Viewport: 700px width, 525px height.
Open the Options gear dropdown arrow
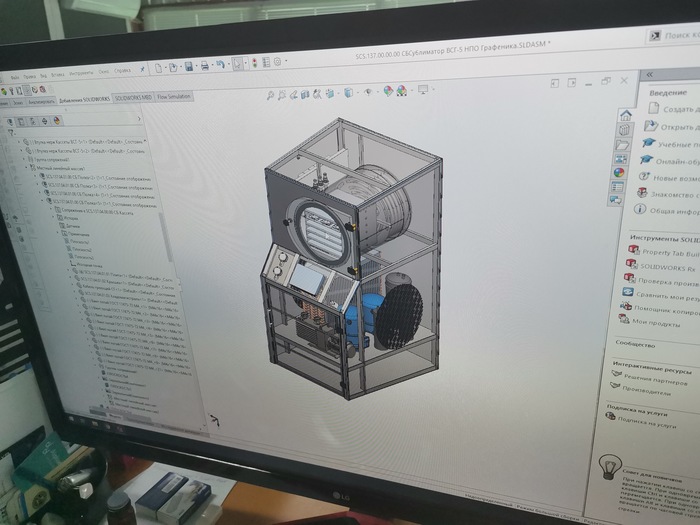(286, 62)
